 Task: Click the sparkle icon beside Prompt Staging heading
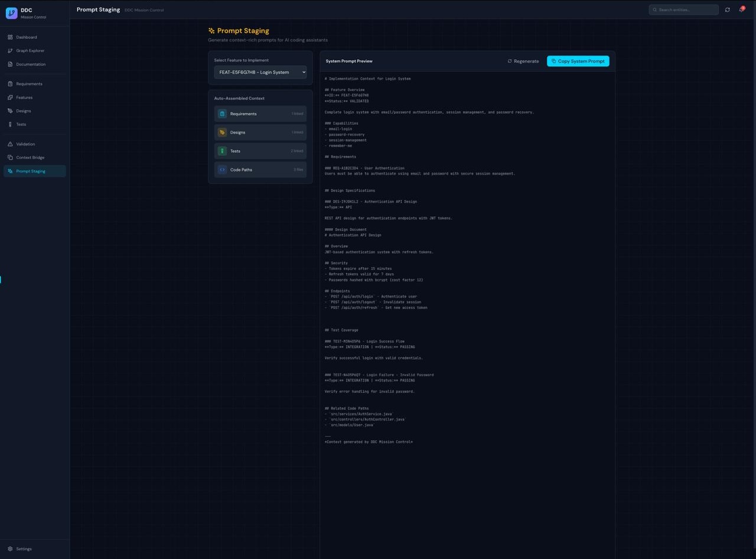pos(211,31)
